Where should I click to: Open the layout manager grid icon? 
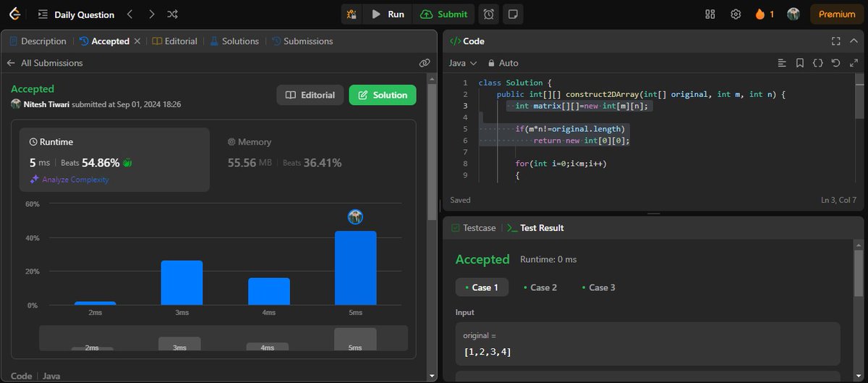click(x=710, y=14)
